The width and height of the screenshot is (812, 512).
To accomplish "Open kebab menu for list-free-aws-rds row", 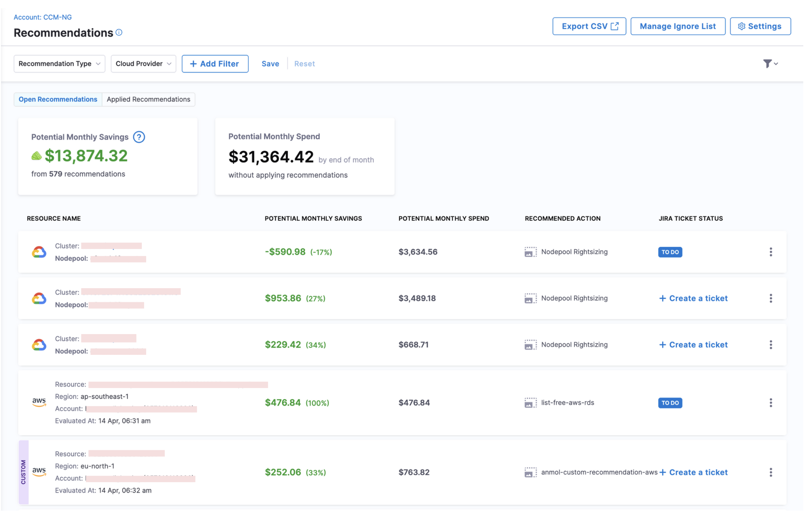I will [770, 403].
